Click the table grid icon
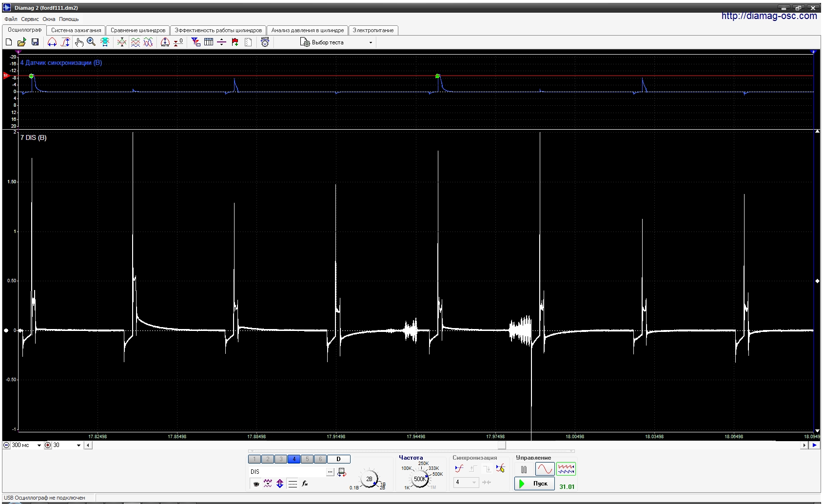 [209, 42]
